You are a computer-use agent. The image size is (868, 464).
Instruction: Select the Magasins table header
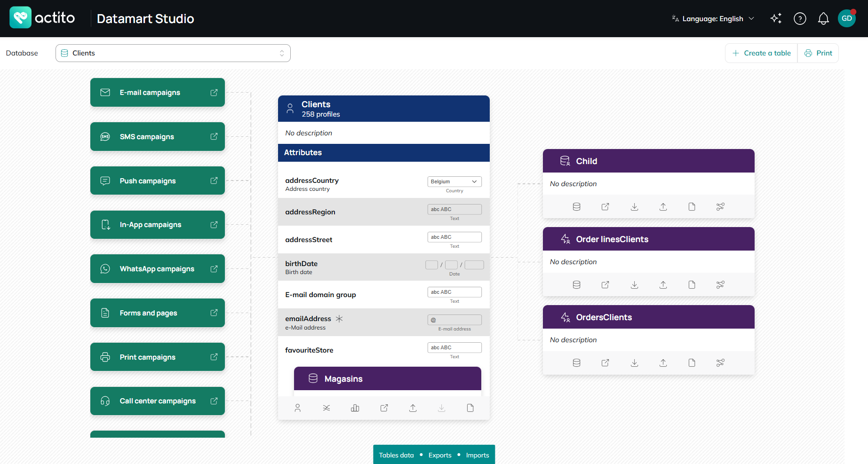(x=388, y=378)
